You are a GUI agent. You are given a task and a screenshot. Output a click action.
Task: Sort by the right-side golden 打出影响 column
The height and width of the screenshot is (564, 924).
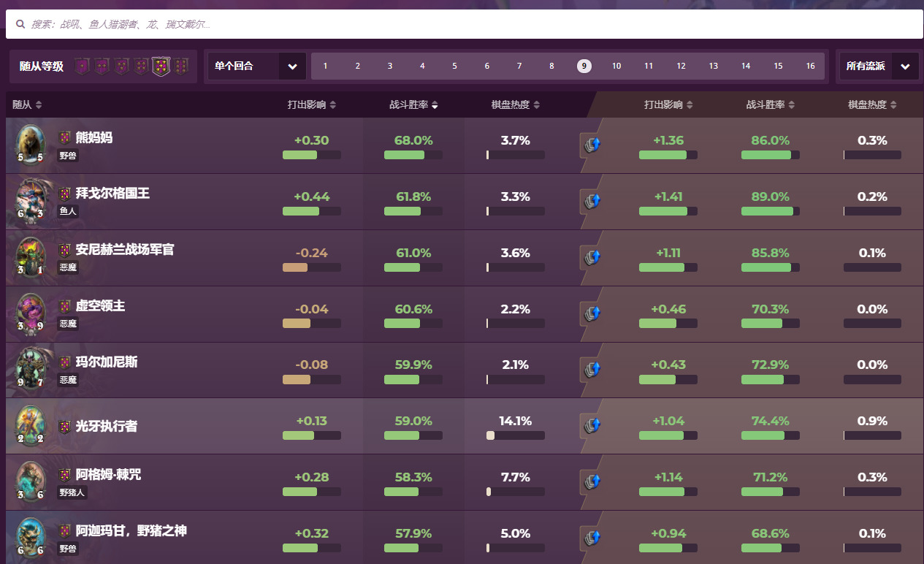click(x=668, y=105)
